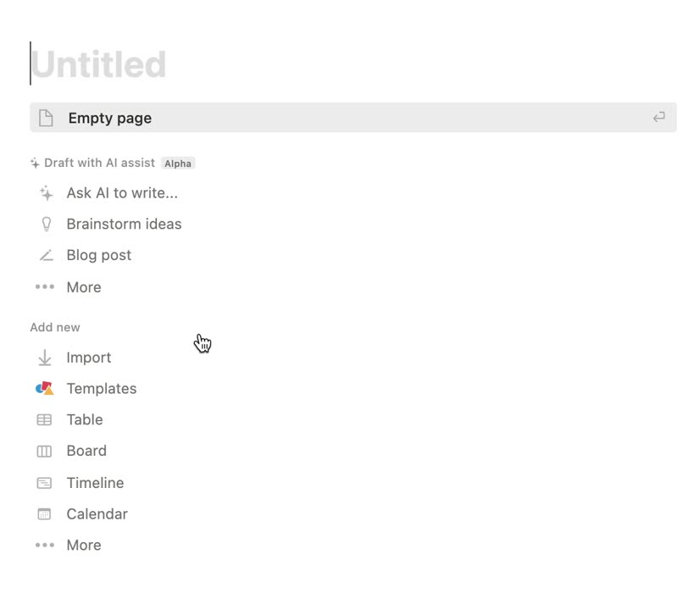700x610 pixels.
Task: Click the Timeline icon
Action: pyautogui.click(x=45, y=483)
